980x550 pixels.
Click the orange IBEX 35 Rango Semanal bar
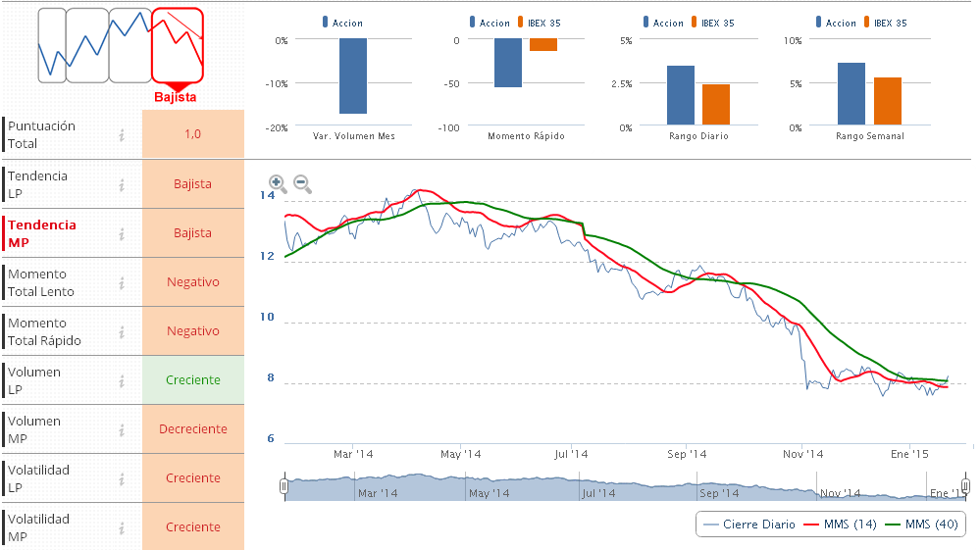[888, 101]
